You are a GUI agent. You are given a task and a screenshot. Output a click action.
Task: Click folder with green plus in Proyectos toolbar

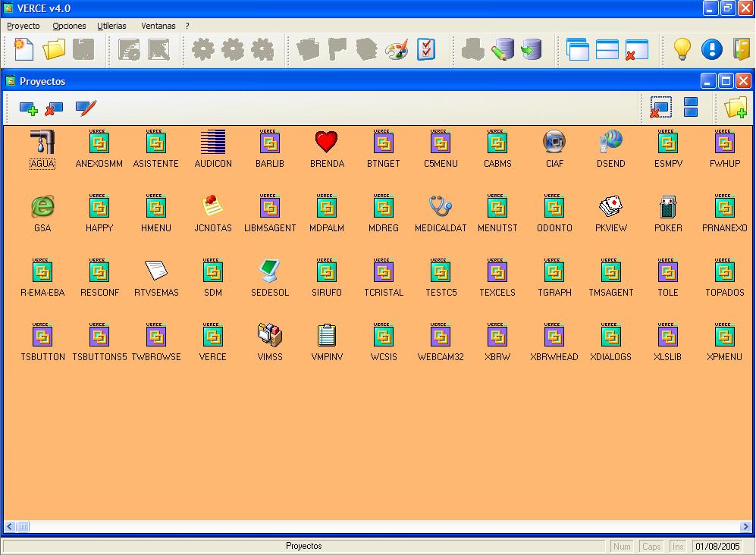pyautogui.click(x=736, y=108)
